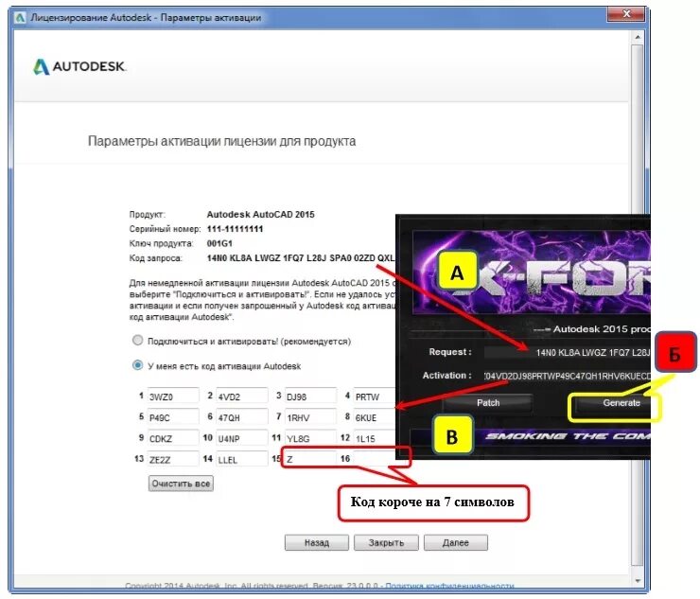The image size is (700, 599).
Task: Click activation code field 2 containing 4VD2
Action: 242,396
